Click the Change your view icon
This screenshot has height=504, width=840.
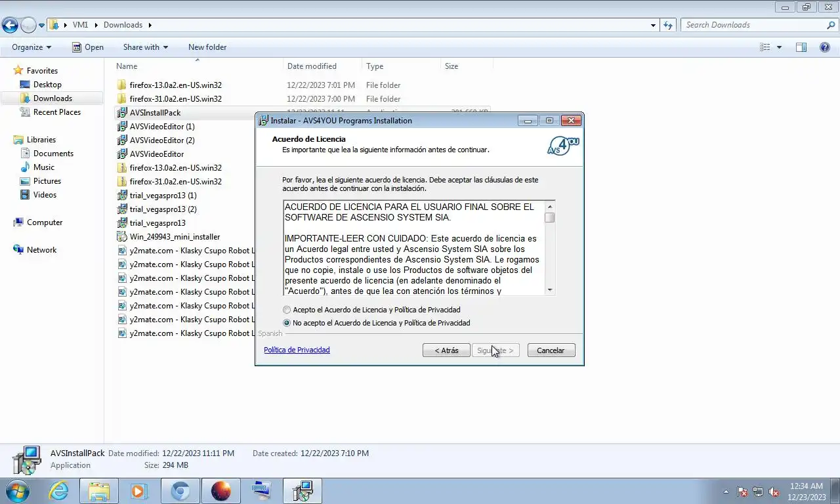click(x=765, y=47)
